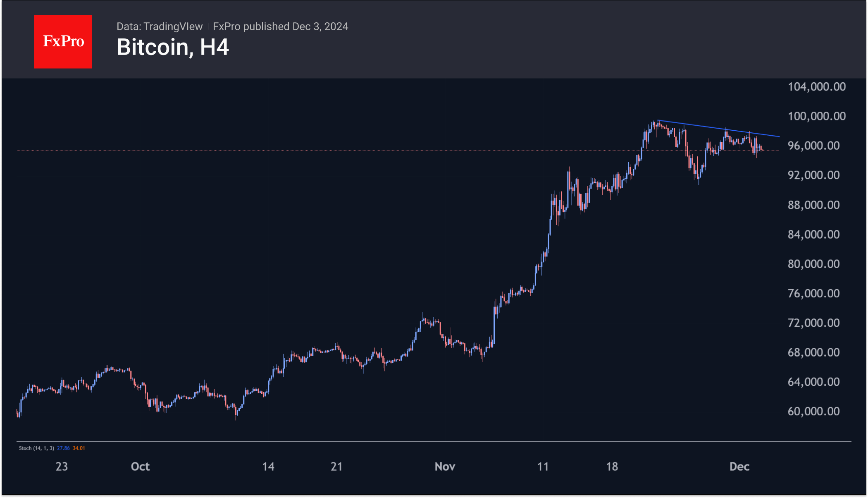Click the red FxPro logo
Screen dimensions: 868x498
coord(63,41)
